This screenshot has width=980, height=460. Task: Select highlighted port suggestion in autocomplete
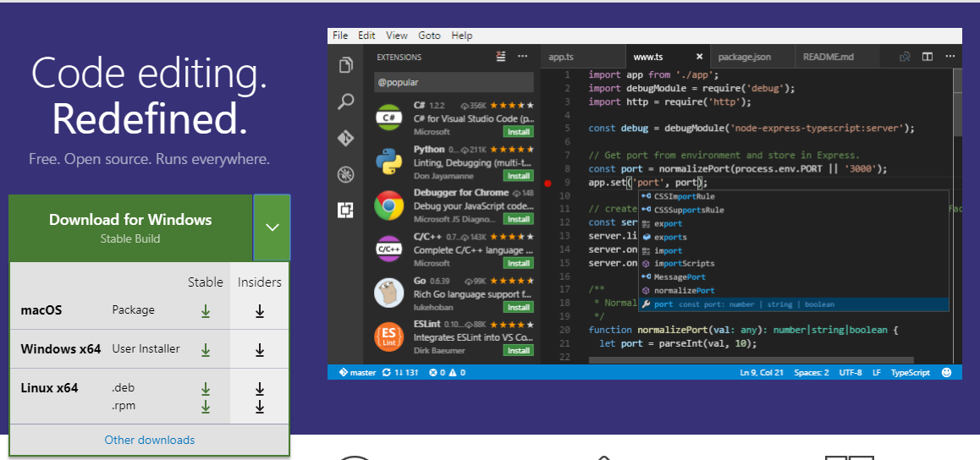(x=794, y=304)
